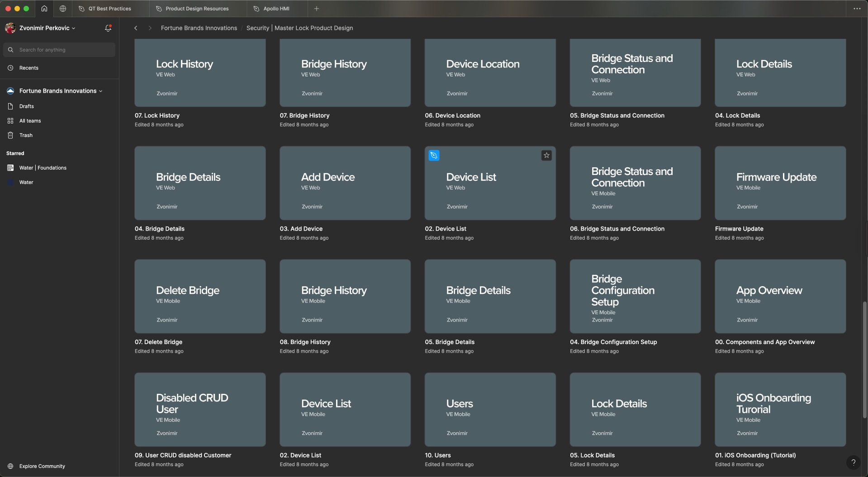Open the help question mark button
This screenshot has width=868, height=477.
click(853, 462)
